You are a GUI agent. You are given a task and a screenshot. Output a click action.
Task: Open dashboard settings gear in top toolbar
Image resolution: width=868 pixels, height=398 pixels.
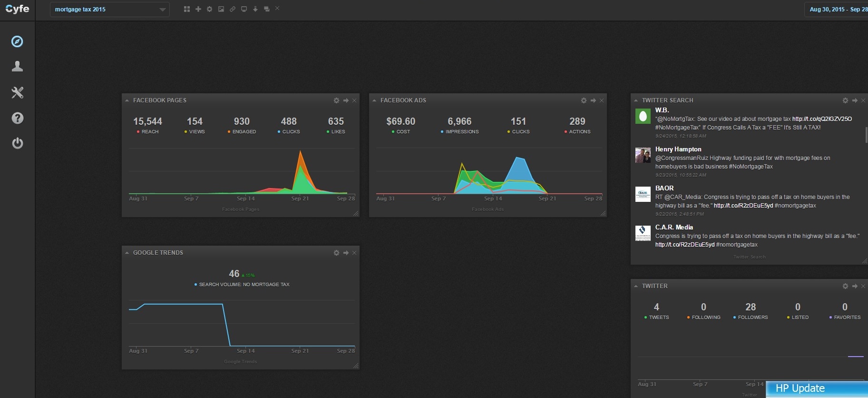tap(210, 9)
